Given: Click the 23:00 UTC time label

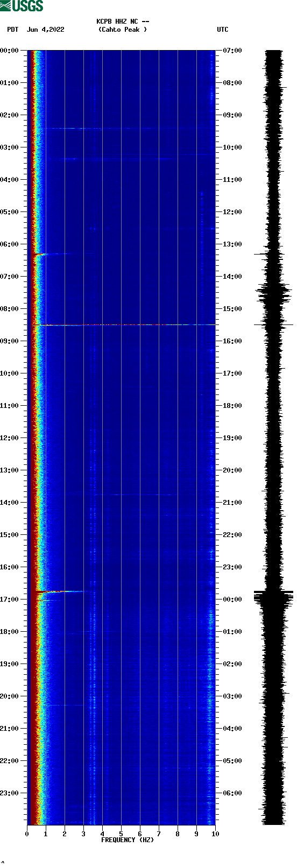Looking at the screenshot, I should [232, 567].
